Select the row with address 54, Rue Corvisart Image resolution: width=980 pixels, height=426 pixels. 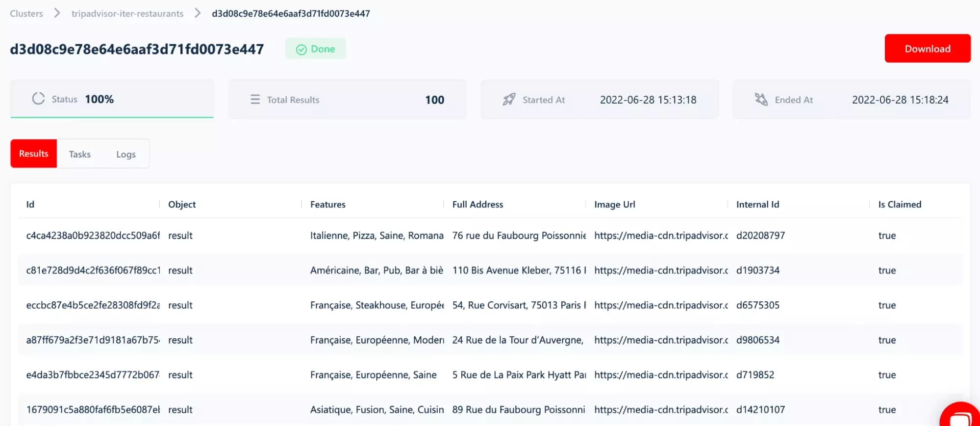tap(490, 305)
